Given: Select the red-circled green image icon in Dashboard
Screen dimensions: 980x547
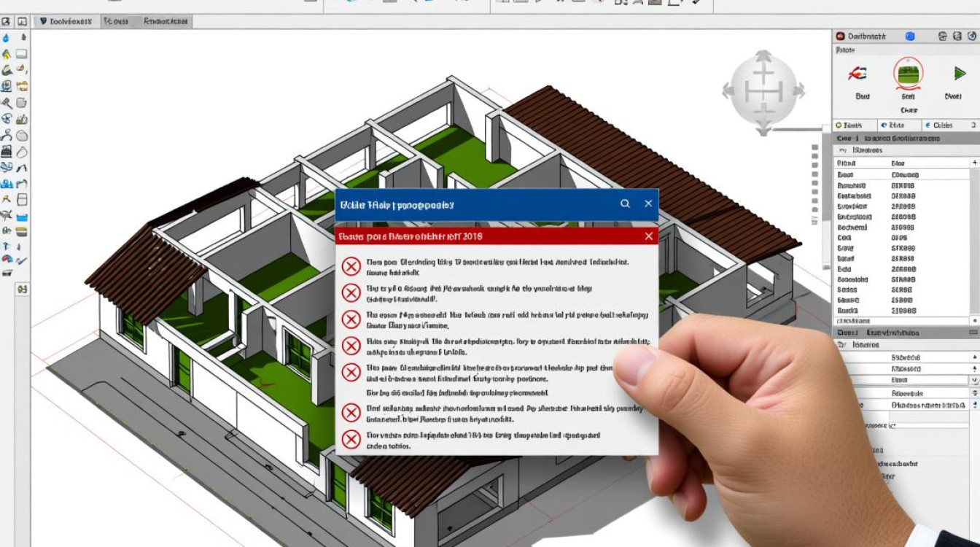Looking at the screenshot, I should click(909, 73).
